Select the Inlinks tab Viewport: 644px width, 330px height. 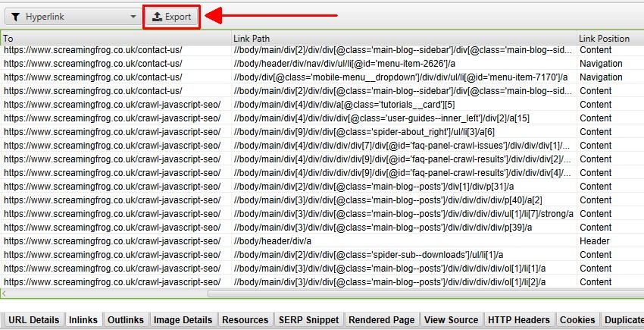coord(83,319)
